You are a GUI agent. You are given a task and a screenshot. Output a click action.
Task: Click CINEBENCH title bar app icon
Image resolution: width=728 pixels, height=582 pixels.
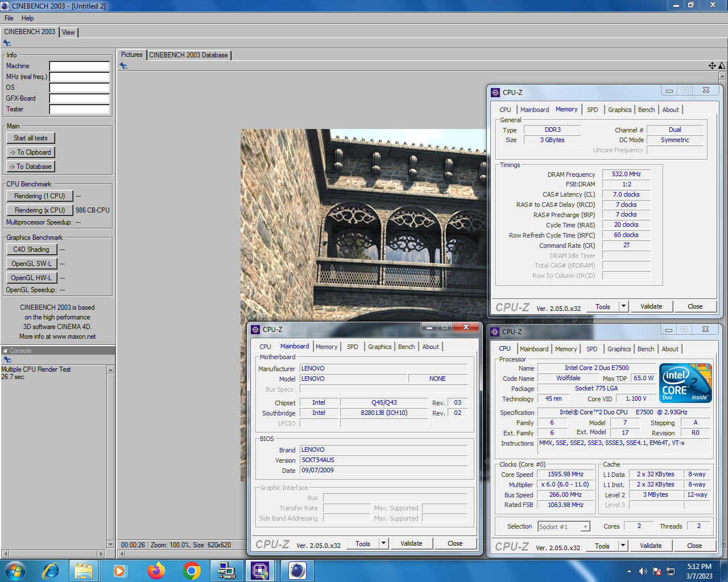click(5, 6)
